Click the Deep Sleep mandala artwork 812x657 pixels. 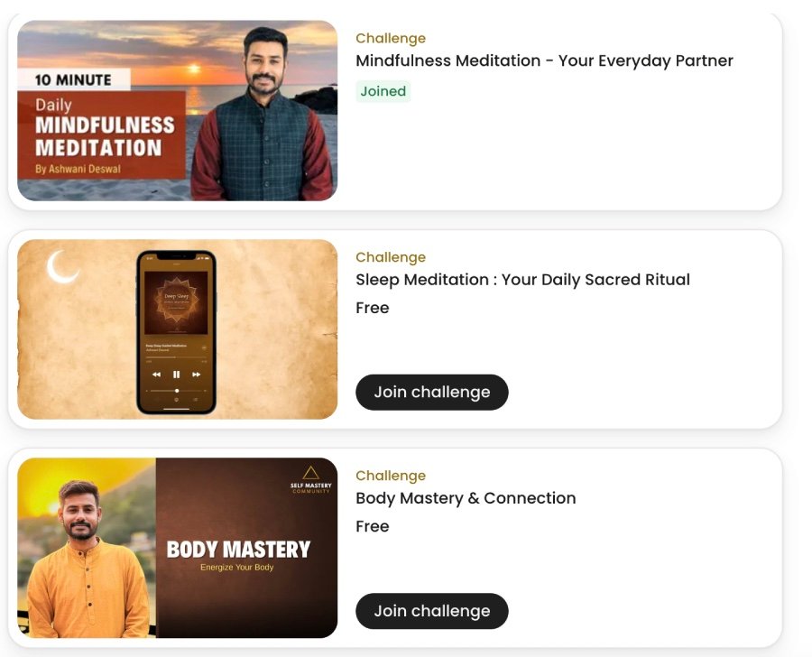[176, 302]
